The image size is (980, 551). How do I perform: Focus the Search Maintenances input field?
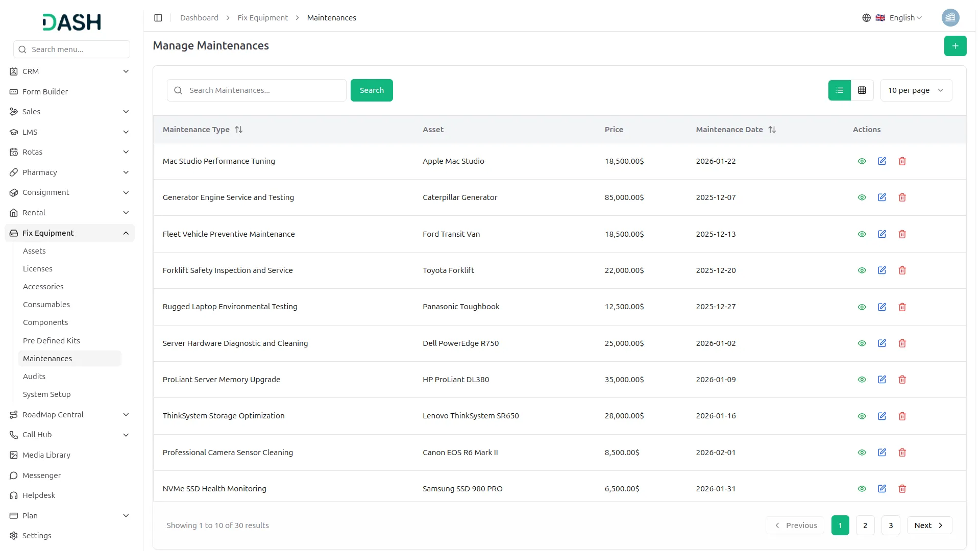[263, 90]
